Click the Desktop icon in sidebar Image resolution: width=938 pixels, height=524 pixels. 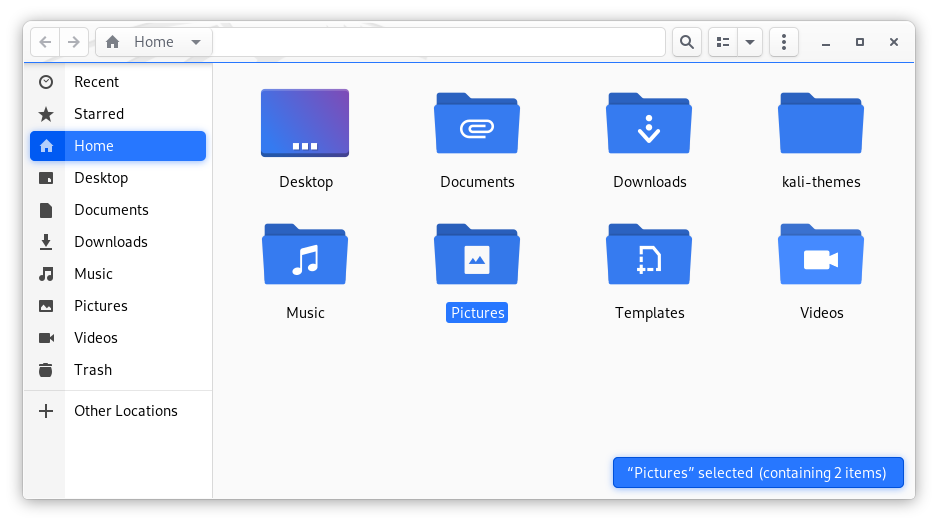pyautogui.click(x=46, y=178)
